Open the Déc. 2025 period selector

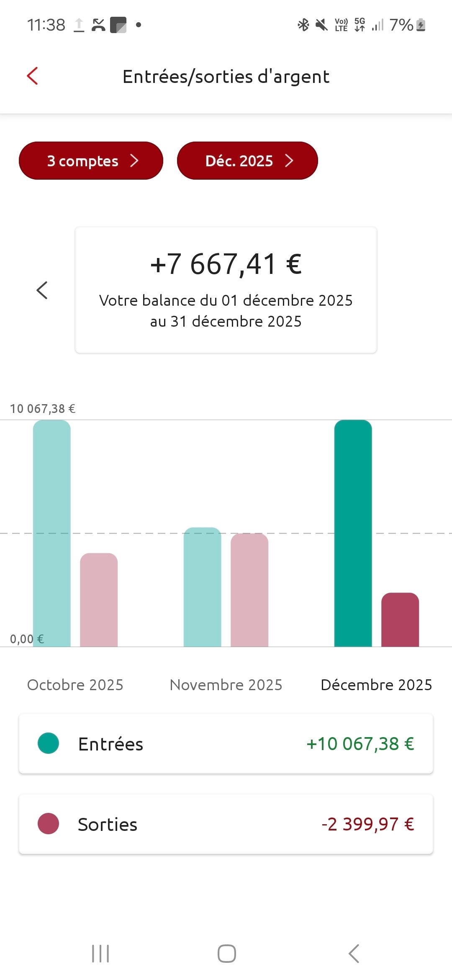[247, 161]
